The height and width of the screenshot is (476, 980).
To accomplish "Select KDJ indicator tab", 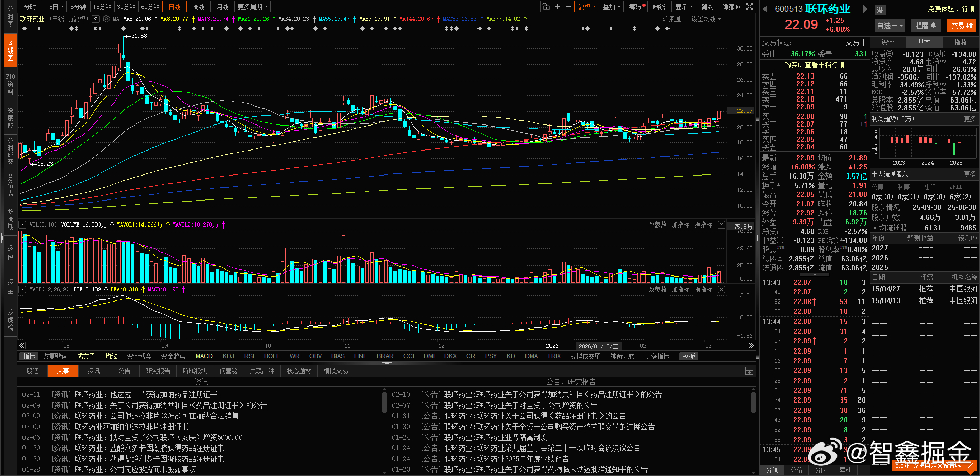I will [228, 356].
